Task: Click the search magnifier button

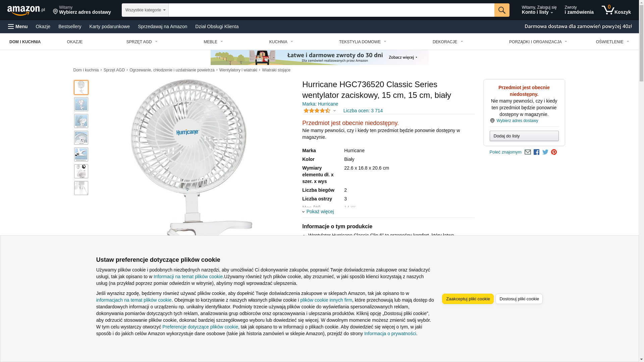Action: click(x=501, y=10)
